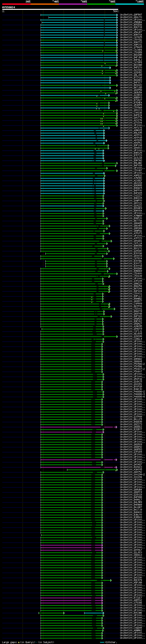Click the UniRef100_B9H7S4 label

coord(131,35)
